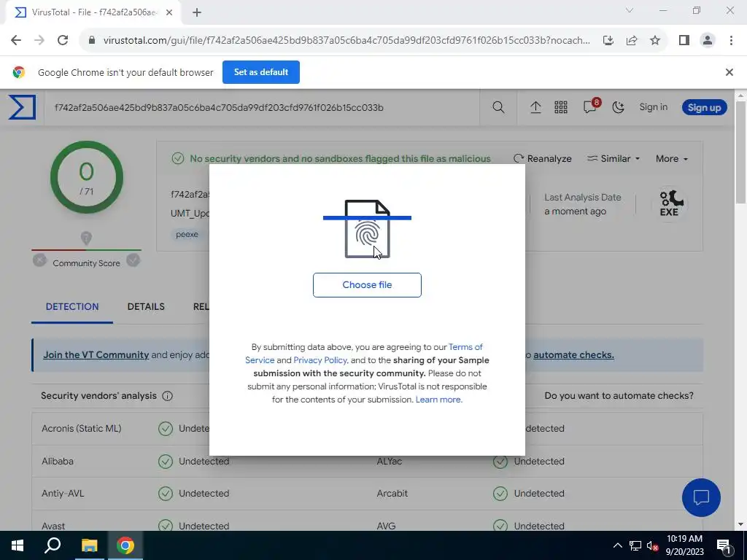The image size is (747, 560).
Task: Click the detection score 0/71 circle
Action: 87,177
